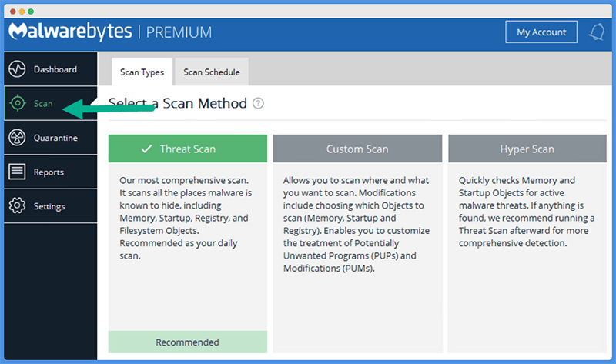616x364 pixels.
Task: Click the Custom Scan description text
Action: coord(357,224)
